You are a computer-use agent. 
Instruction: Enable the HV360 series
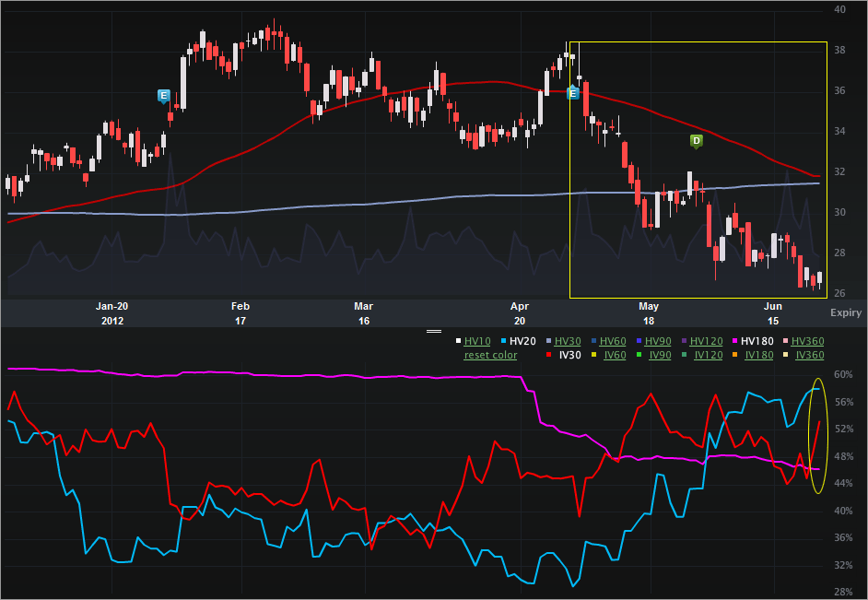click(808, 340)
